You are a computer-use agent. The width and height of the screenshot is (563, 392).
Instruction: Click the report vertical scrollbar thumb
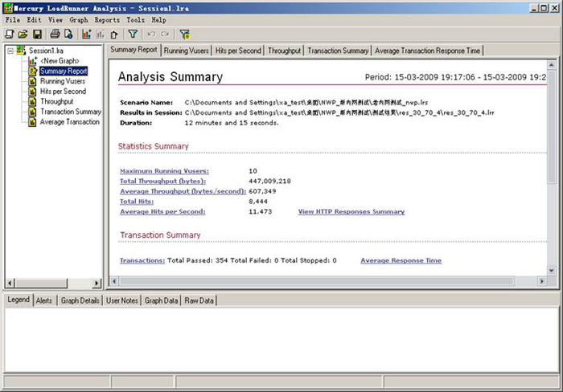point(552,126)
